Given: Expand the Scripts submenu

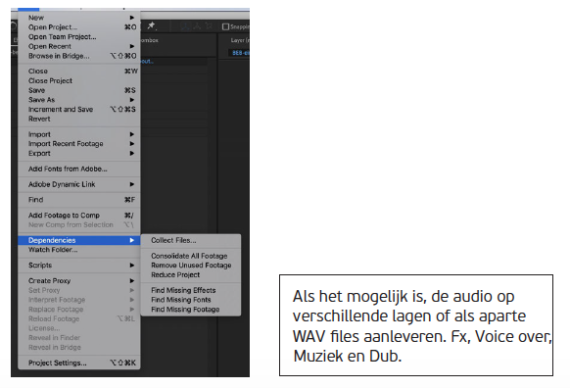Looking at the screenshot, I should tap(79, 265).
